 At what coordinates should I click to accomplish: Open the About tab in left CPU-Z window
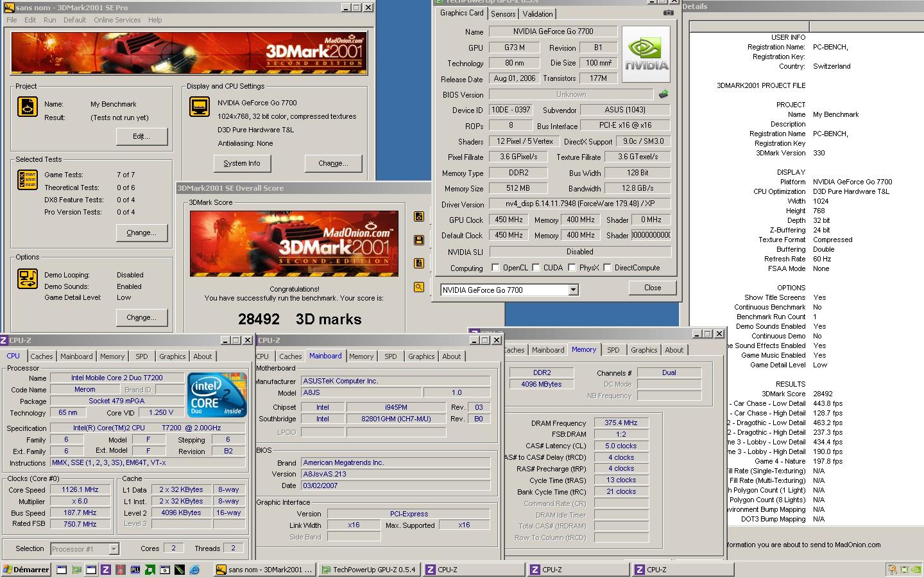coord(203,356)
